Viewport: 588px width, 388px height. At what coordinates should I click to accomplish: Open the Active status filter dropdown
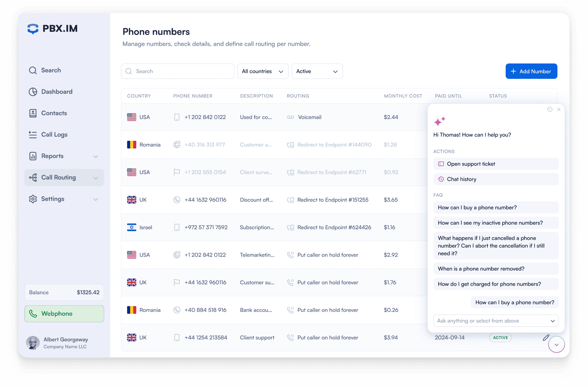(317, 71)
